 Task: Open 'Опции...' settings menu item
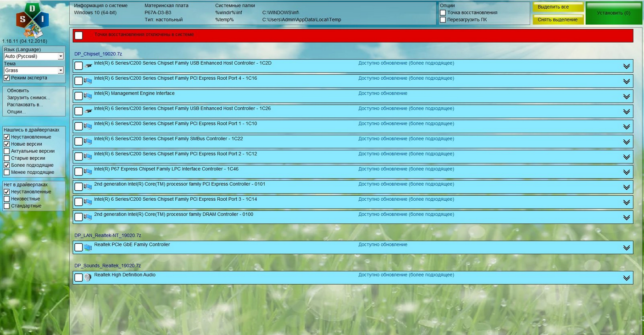[x=17, y=112]
